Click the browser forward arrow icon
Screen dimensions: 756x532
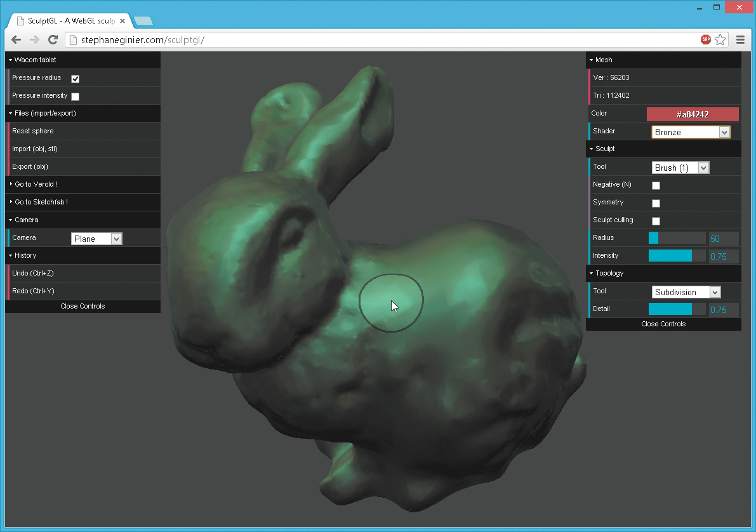coord(34,40)
